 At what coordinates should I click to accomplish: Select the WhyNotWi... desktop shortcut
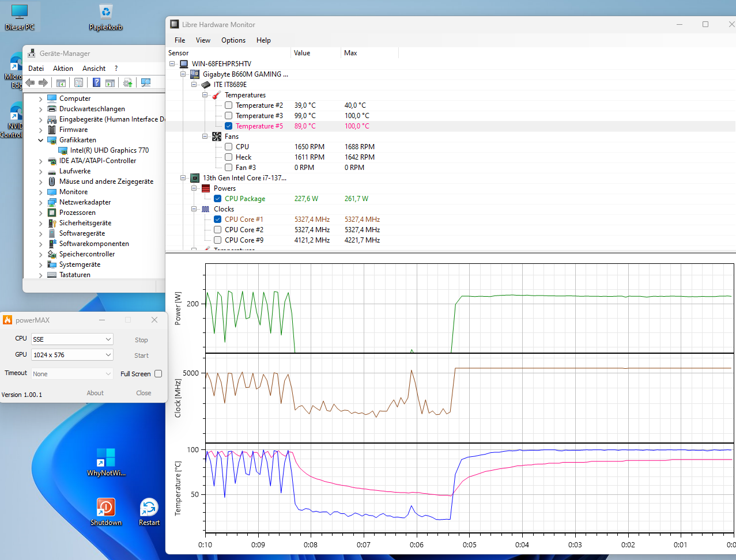[x=106, y=462]
